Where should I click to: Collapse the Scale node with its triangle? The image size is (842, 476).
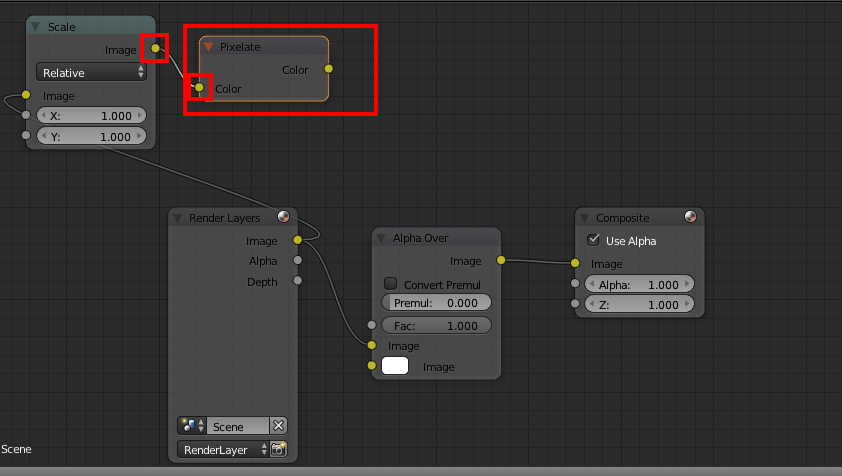(35, 26)
